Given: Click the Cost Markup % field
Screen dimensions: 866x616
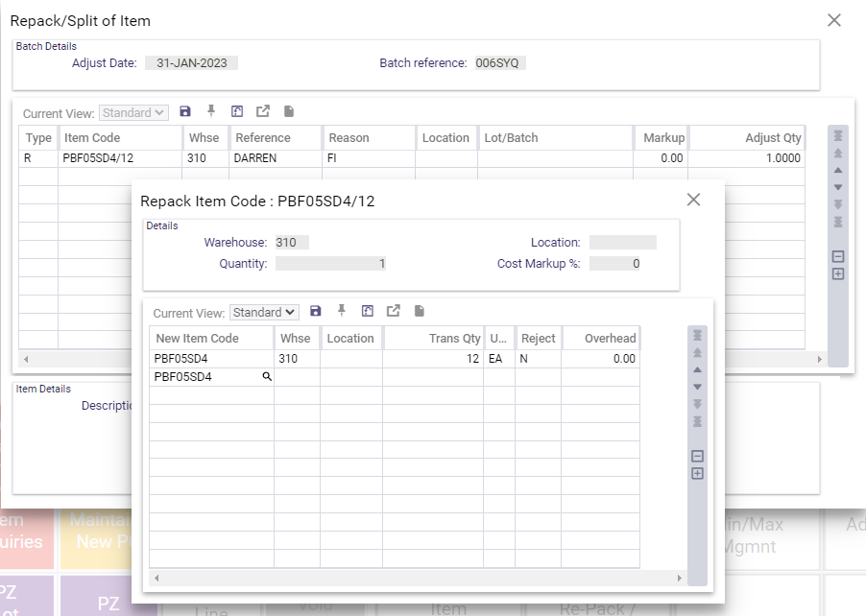Looking at the screenshot, I should 614,264.
